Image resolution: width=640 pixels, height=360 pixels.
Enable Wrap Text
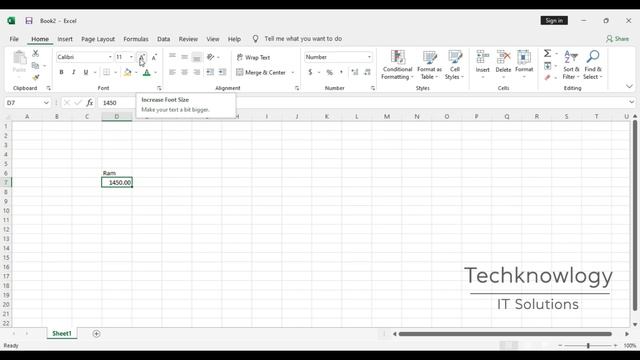(x=253, y=57)
